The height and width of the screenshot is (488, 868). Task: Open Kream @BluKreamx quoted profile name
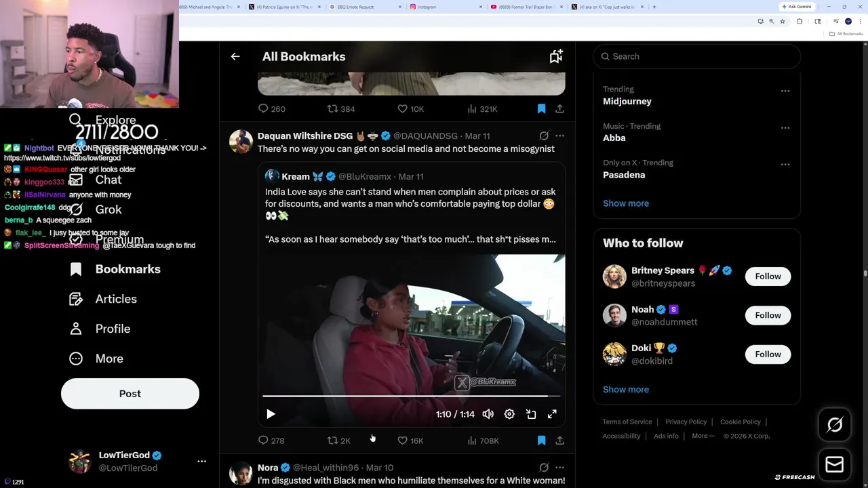pos(296,176)
